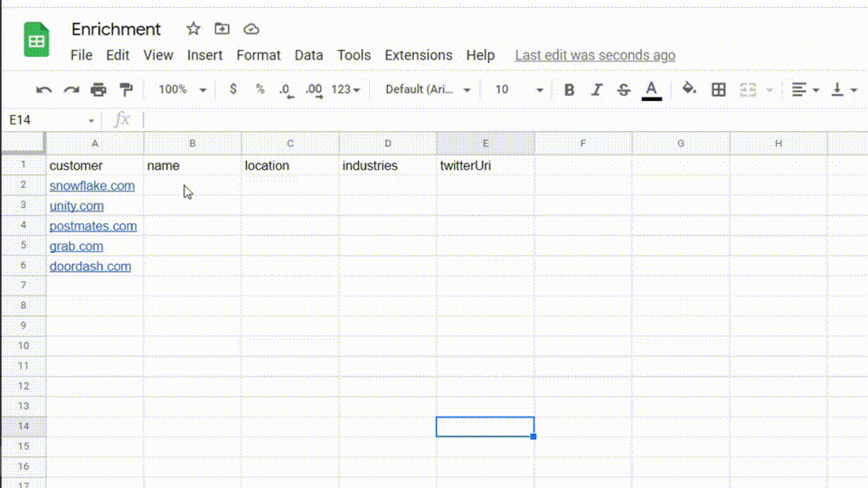Activate the paint format tool
868x488 pixels.
click(x=127, y=89)
